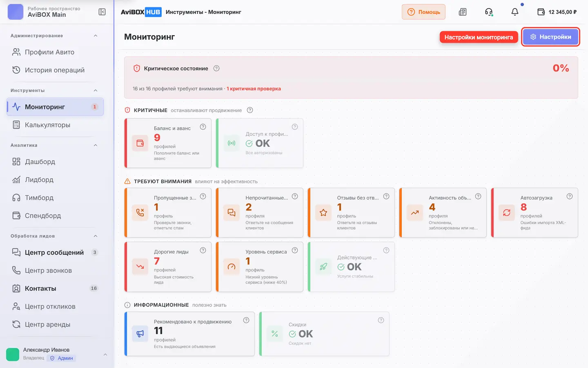Click star icon on Отзывы без ответа card

tap(323, 213)
